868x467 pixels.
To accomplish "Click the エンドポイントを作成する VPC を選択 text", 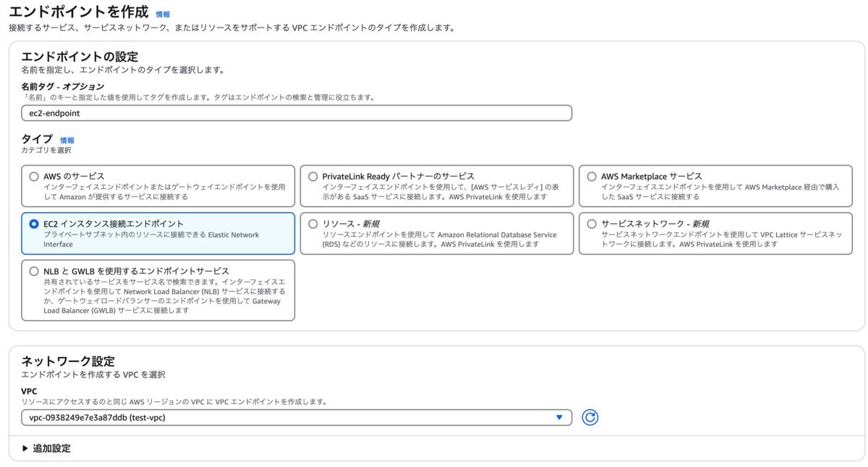I will point(93,374).
